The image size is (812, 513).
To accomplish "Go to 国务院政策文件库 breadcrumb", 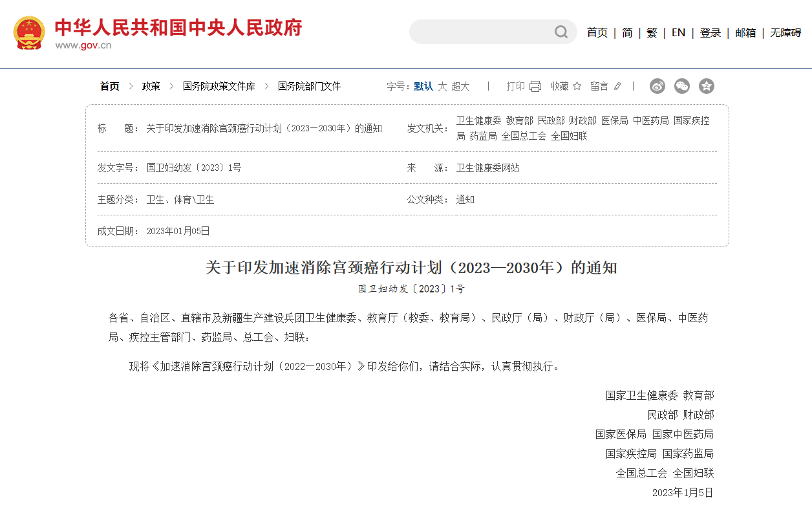I will click(219, 86).
